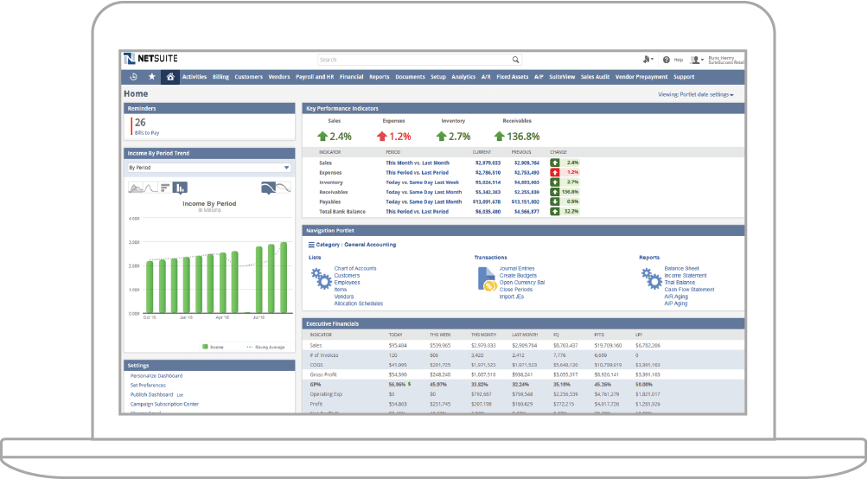The image size is (868, 479).
Task: Show the moving average trend icon
Action: (269, 188)
